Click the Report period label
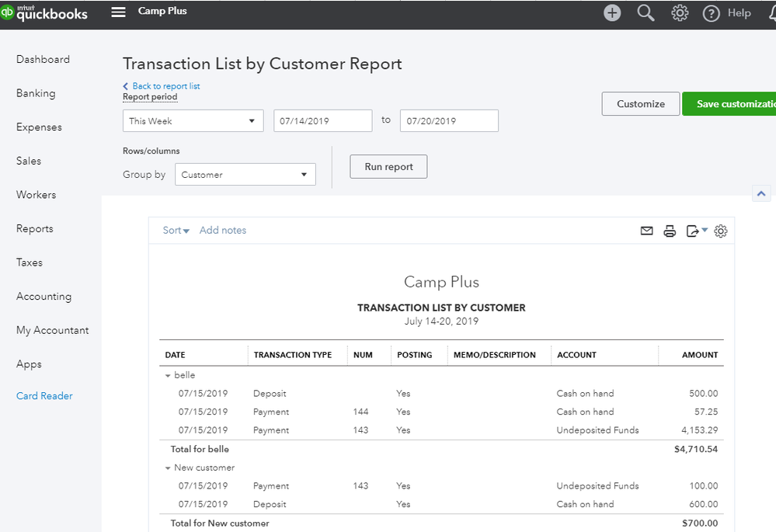This screenshot has height=532, width=776. (x=150, y=97)
